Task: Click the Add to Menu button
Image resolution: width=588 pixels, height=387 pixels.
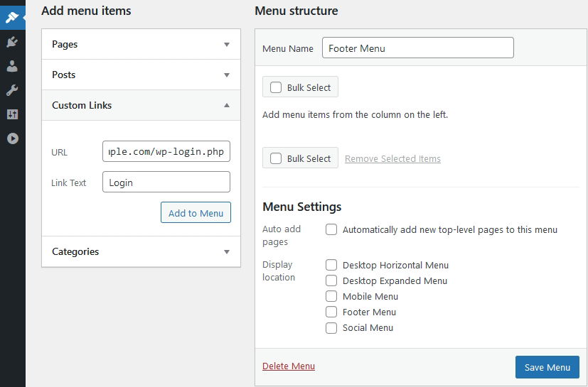Action: coord(196,212)
